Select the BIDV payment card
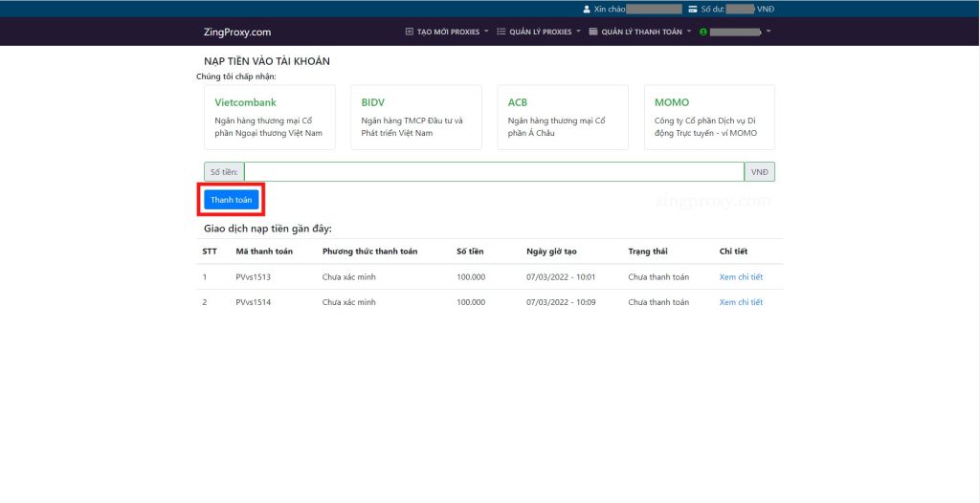This screenshot has height=503, width=980. [416, 118]
